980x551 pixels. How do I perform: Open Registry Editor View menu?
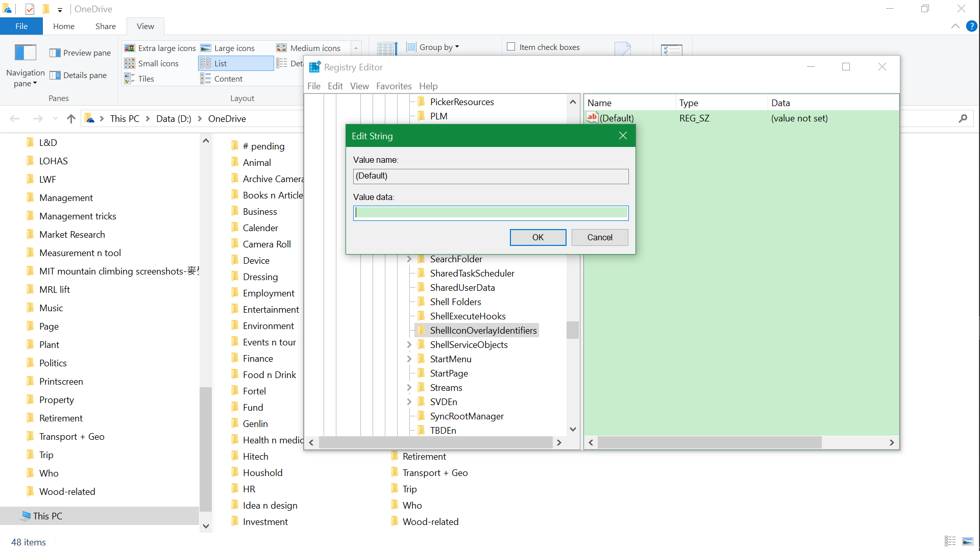click(x=359, y=86)
